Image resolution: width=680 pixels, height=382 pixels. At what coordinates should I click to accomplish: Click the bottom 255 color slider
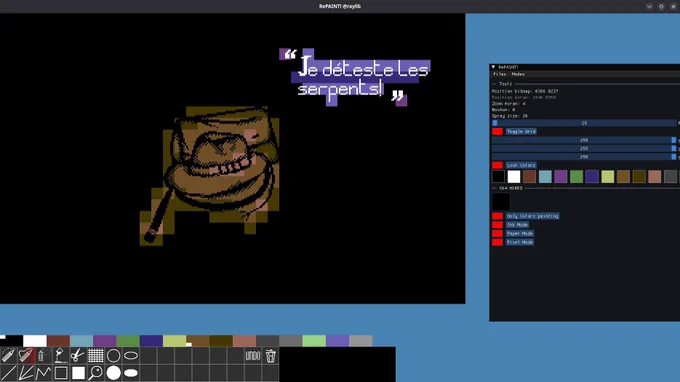[584, 157]
